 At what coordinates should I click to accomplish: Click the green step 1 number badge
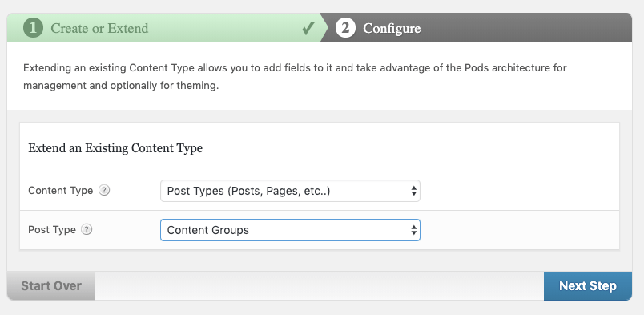click(34, 28)
